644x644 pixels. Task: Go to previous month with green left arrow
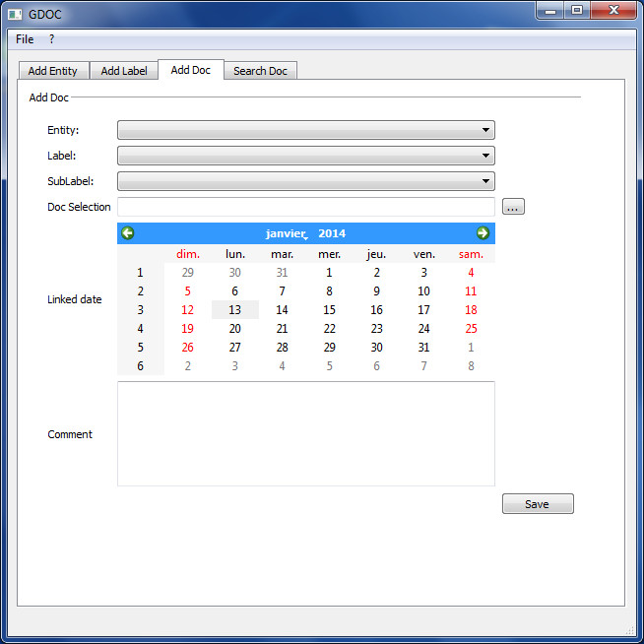[x=128, y=232]
